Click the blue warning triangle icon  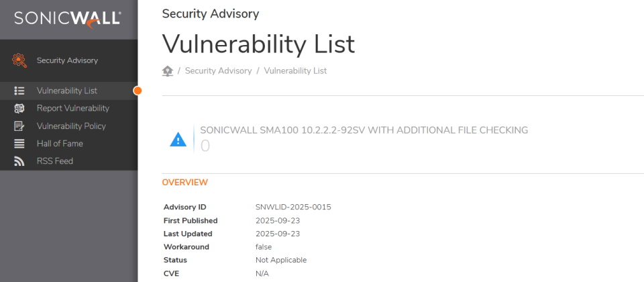[x=178, y=139]
